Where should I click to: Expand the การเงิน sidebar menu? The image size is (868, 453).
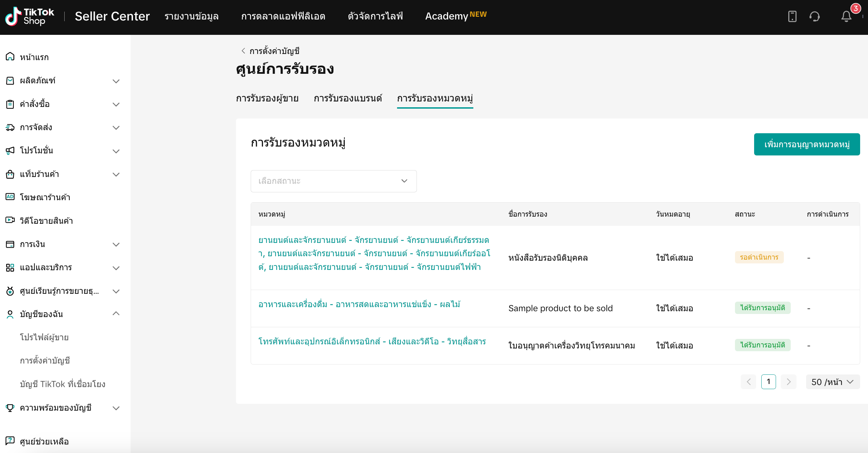coord(116,244)
